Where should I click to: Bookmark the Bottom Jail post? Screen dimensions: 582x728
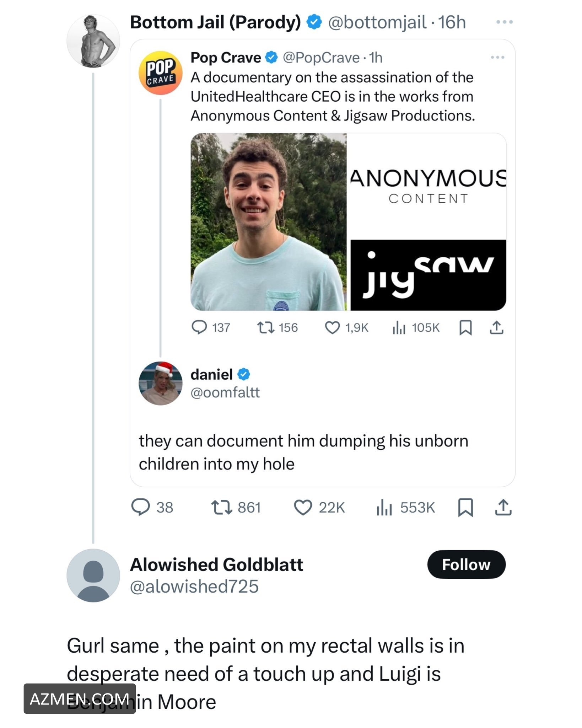[465, 507]
